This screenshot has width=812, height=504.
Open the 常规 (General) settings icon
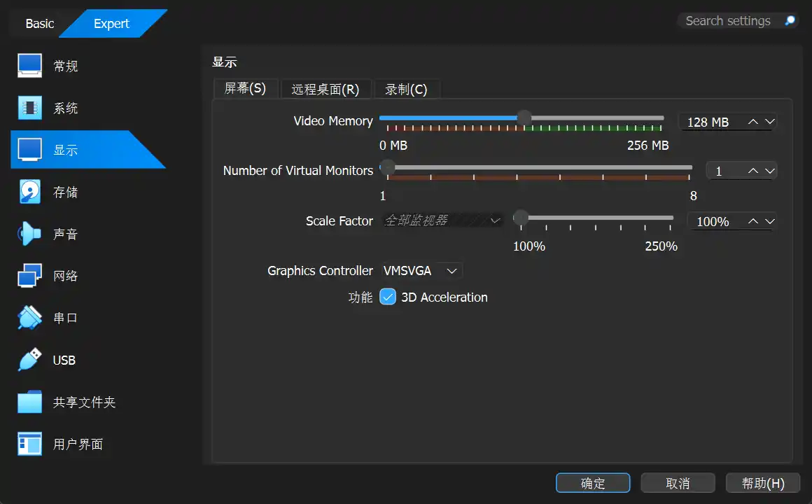[30, 66]
